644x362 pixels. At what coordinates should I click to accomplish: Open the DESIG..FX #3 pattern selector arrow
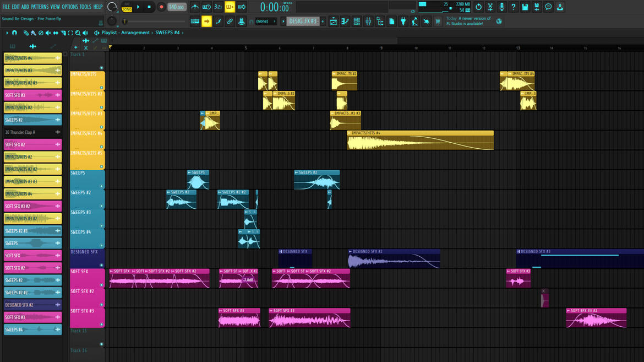[x=283, y=21]
